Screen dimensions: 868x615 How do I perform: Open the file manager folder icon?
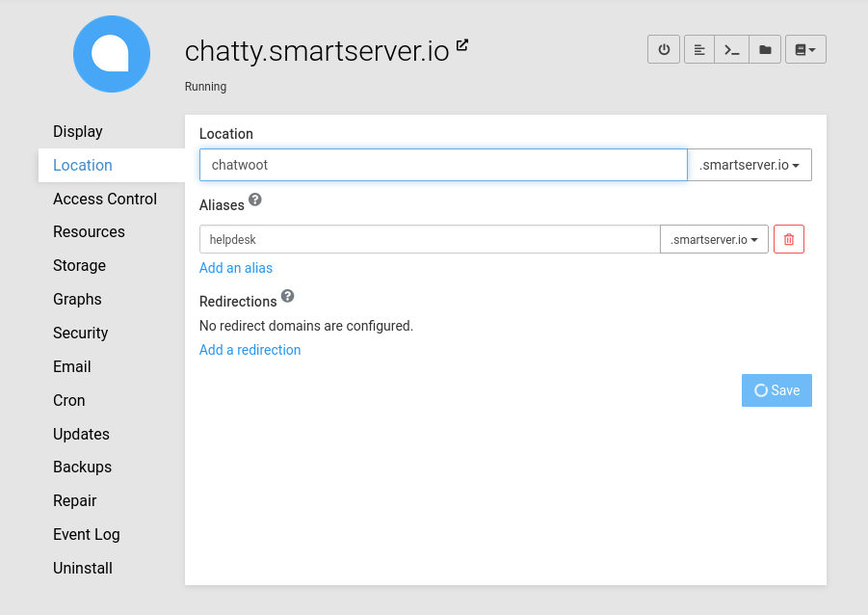[x=765, y=49]
